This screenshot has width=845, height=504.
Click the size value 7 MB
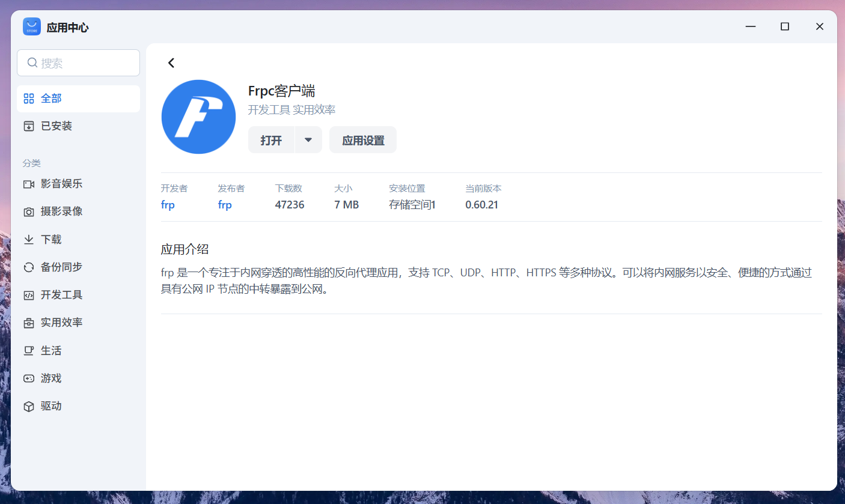click(346, 205)
